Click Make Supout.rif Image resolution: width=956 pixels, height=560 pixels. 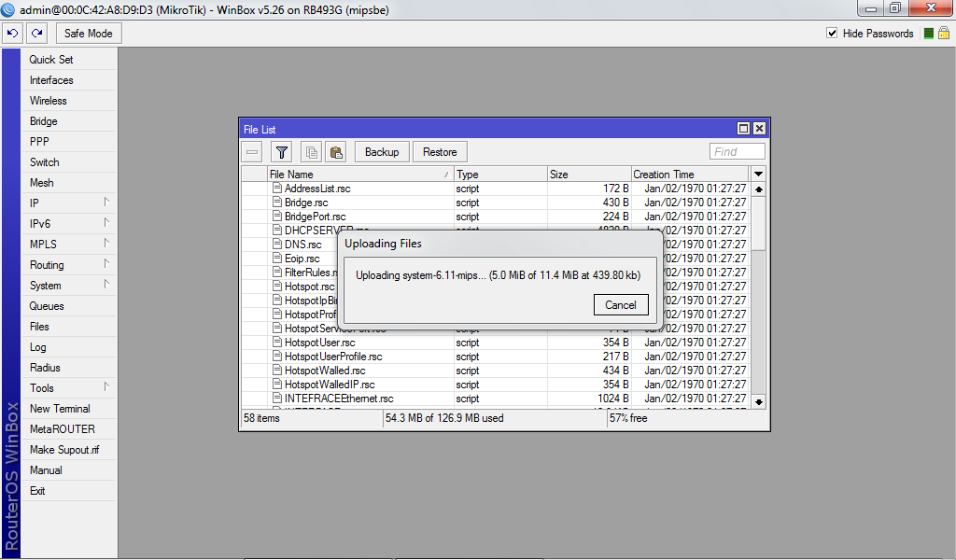(68, 450)
